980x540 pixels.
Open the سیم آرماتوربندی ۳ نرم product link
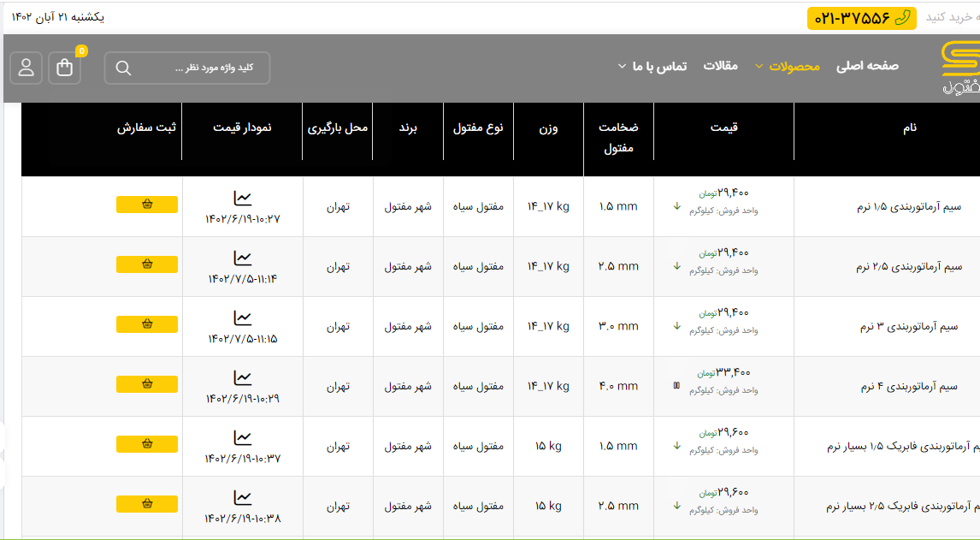(x=913, y=327)
